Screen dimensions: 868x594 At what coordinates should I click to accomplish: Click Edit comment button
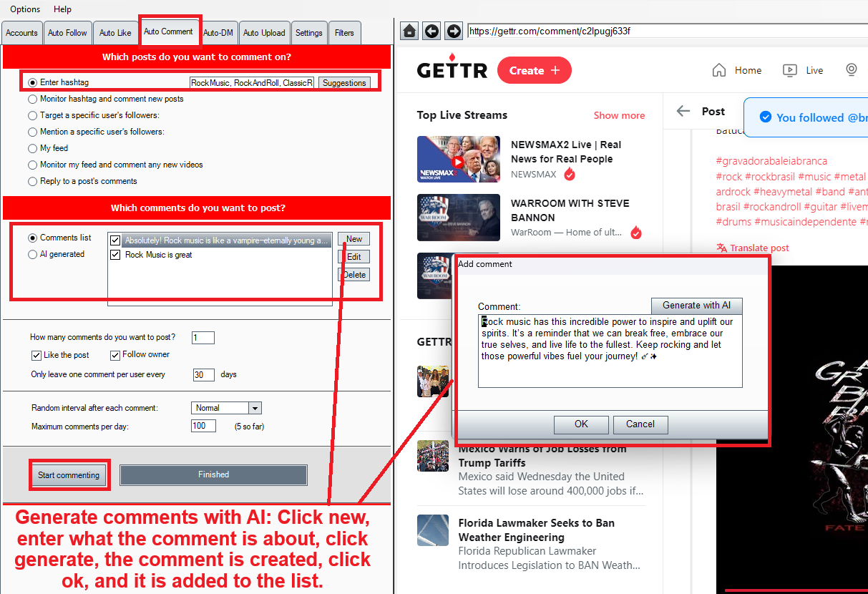354,257
